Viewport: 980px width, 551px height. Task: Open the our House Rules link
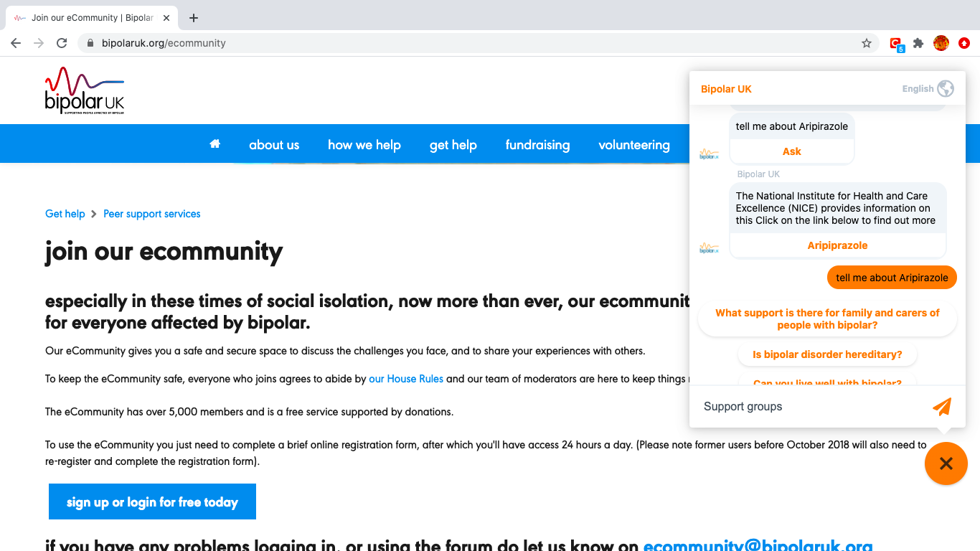coord(406,379)
